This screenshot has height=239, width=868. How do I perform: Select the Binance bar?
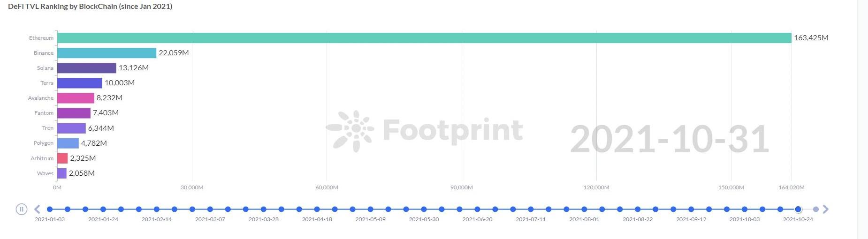(x=107, y=53)
